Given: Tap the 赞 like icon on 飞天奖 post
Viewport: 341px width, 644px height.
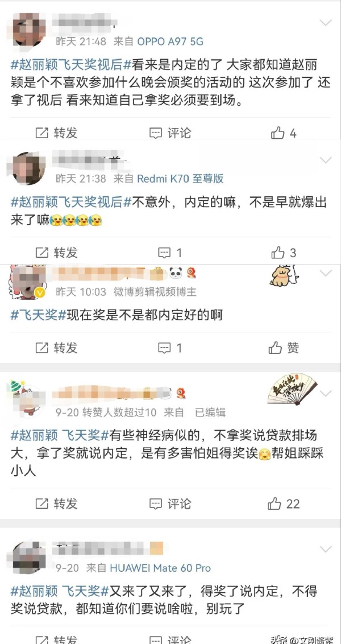Looking at the screenshot, I should coord(284,348).
